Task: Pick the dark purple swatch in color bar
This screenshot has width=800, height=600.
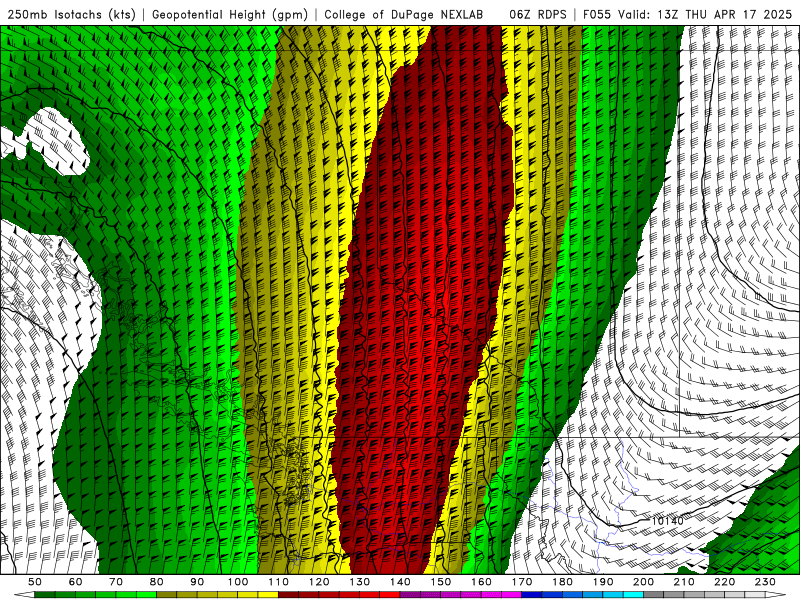Action: tap(410, 594)
